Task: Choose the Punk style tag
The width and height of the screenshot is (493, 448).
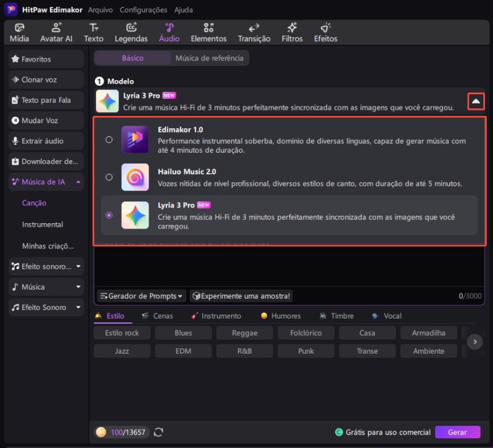Action: click(306, 351)
